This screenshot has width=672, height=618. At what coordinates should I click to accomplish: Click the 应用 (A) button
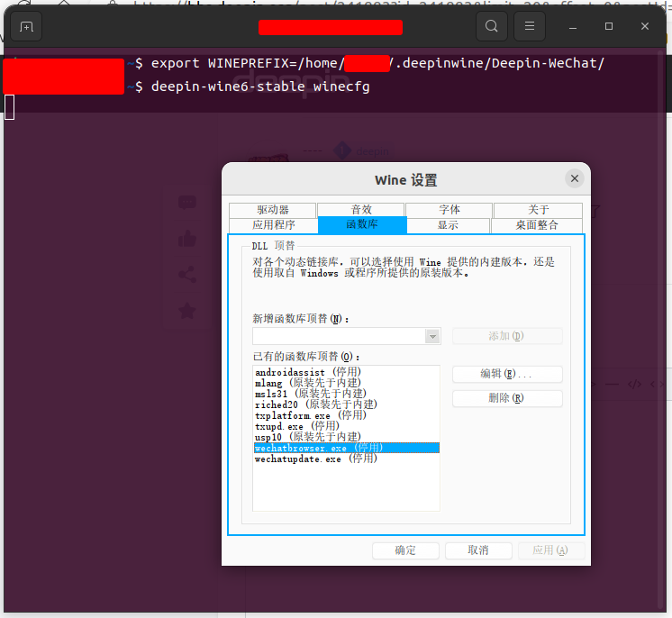[550, 550]
